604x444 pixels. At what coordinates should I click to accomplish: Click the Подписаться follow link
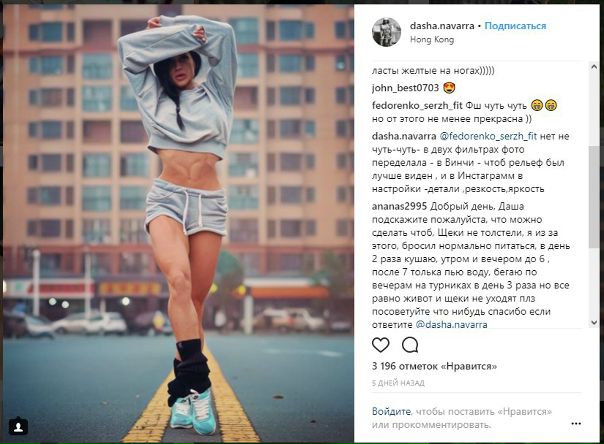click(515, 26)
